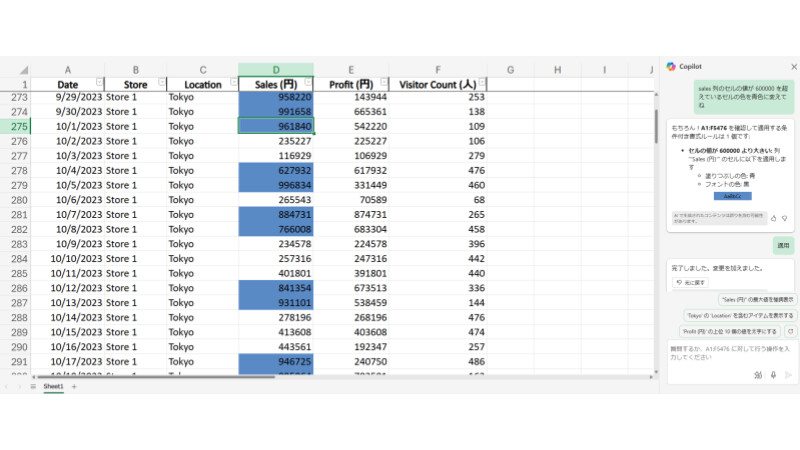Click the thumbs down feedback icon
The width and height of the screenshot is (800, 450).
point(786,217)
